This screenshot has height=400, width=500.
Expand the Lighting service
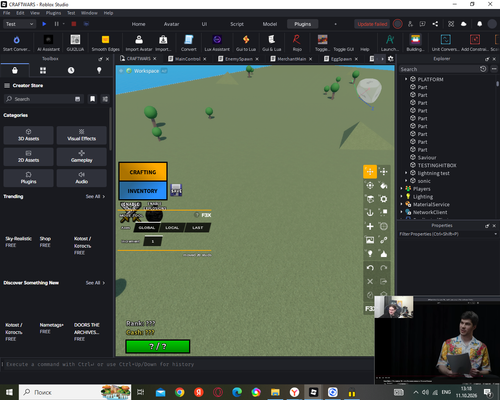coord(401,196)
